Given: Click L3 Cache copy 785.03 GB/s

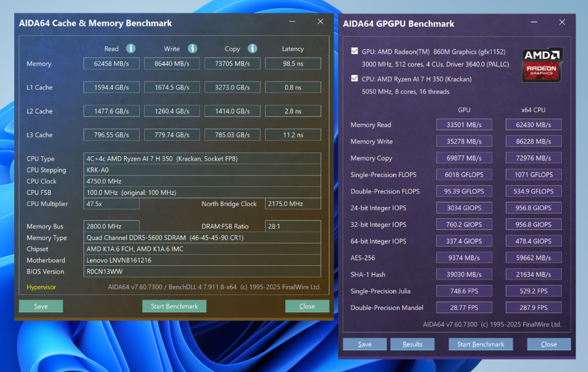Looking at the screenshot, I should (x=232, y=135).
